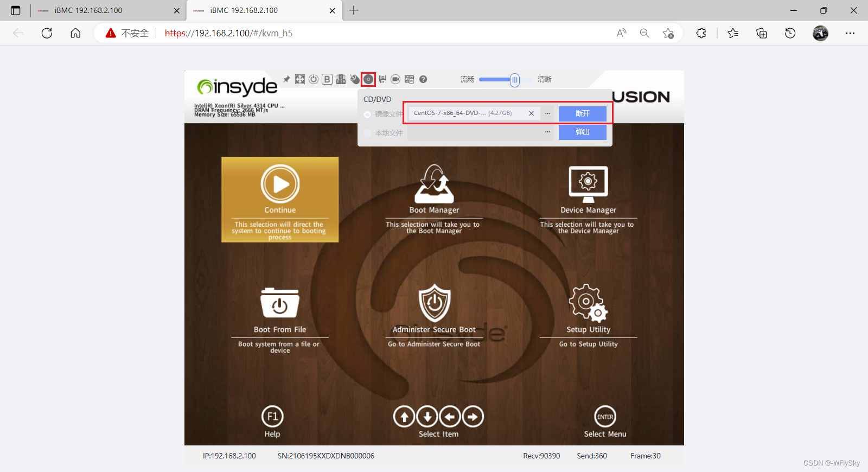Refresh the page
868x472 pixels.
tap(47, 33)
